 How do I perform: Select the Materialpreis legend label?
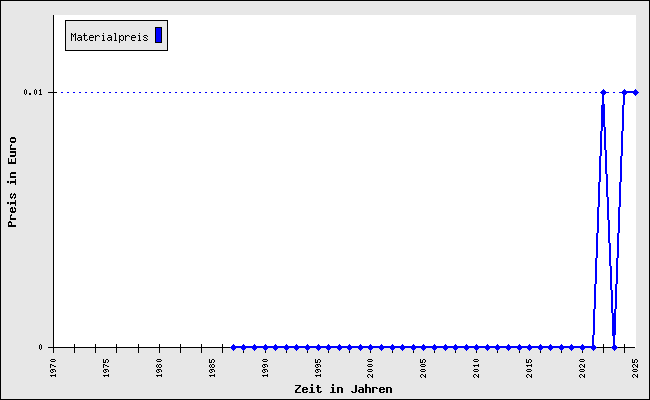pyautogui.click(x=109, y=37)
